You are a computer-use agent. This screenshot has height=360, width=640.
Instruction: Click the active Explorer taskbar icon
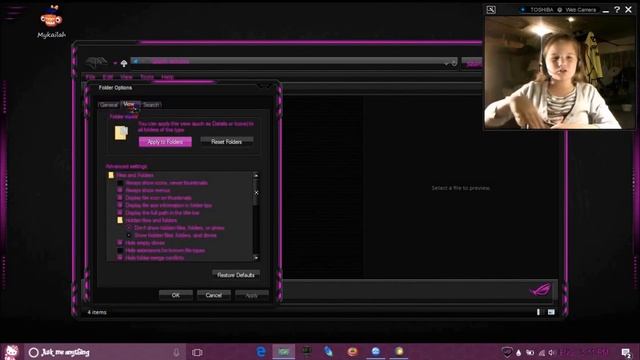click(284, 351)
